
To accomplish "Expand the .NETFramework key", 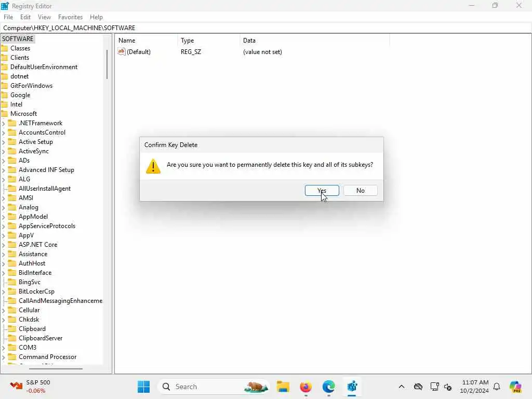I will click(4, 123).
